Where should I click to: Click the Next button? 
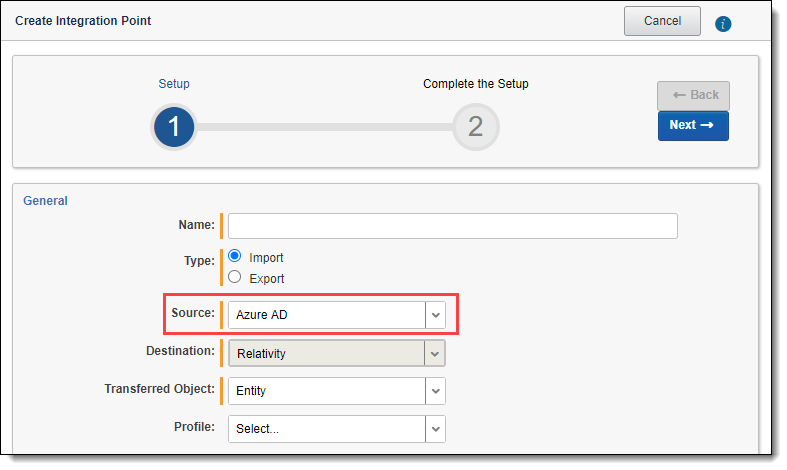(693, 126)
